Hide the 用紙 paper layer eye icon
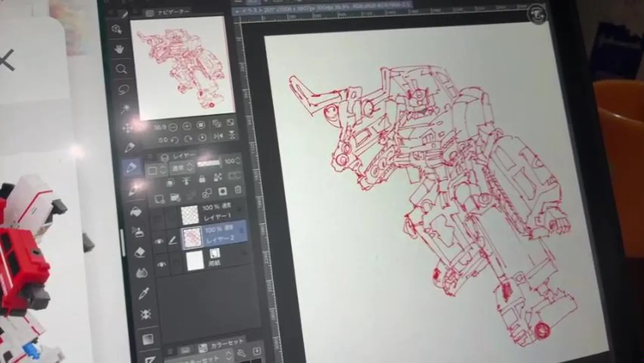Viewport: 644px width, 363px height. 162,264
